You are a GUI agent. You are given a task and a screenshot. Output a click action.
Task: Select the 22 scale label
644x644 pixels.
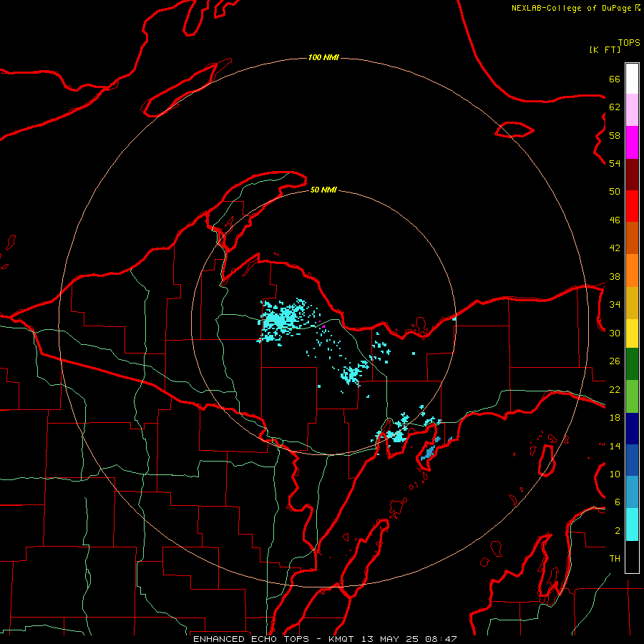tap(615, 389)
